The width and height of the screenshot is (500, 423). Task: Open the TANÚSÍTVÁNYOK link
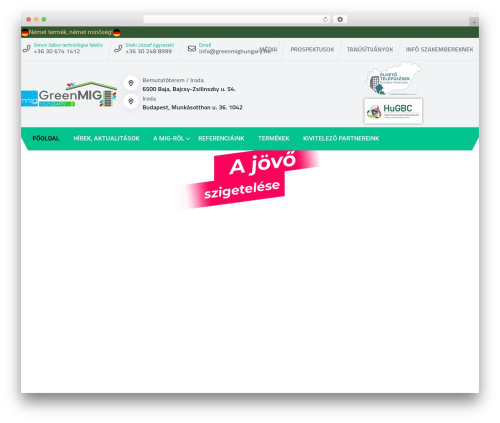370,49
